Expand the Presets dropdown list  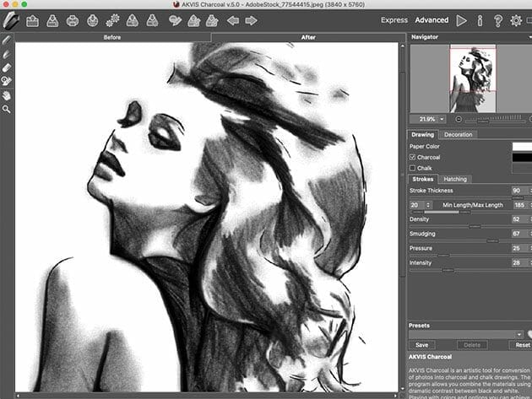tap(518, 334)
